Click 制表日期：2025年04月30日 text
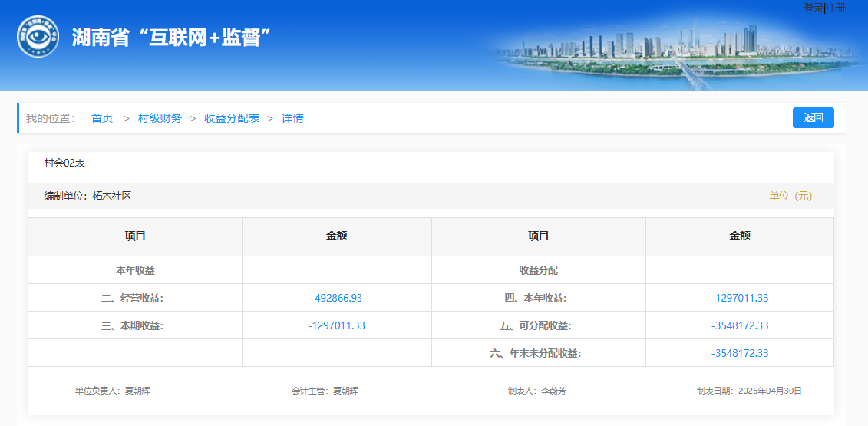Image resolution: width=868 pixels, height=426 pixels. tap(749, 391)
